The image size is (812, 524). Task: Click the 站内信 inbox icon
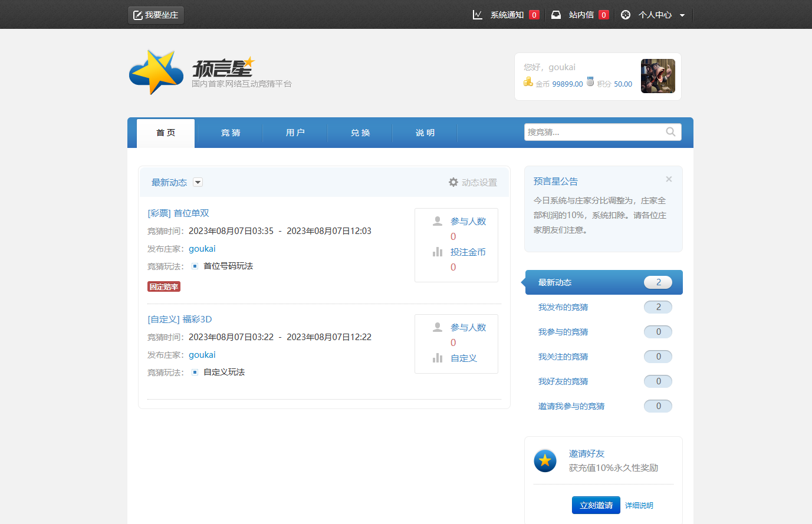click(x=556, y=15)
